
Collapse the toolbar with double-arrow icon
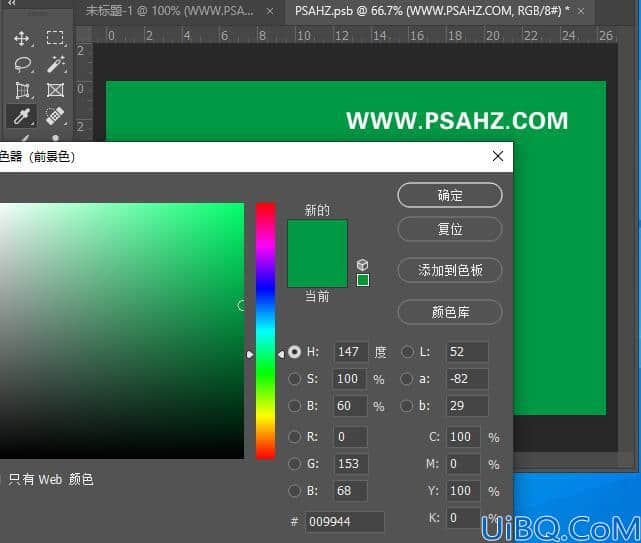(11, 3)
